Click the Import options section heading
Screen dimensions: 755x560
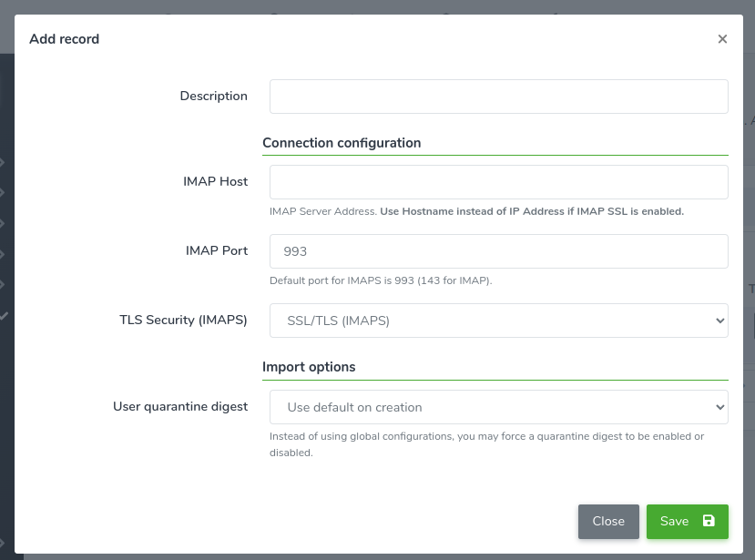pyautogui.click(x=309, y=367)
